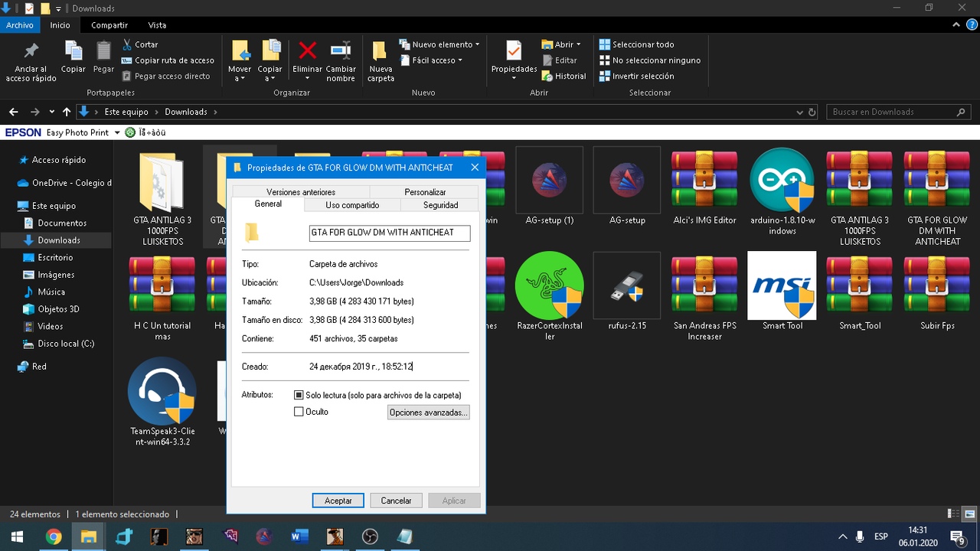Viewport: 980px width, 551px height.
Task: Click the folder name field in properties
Action: [x=390, y=233]
